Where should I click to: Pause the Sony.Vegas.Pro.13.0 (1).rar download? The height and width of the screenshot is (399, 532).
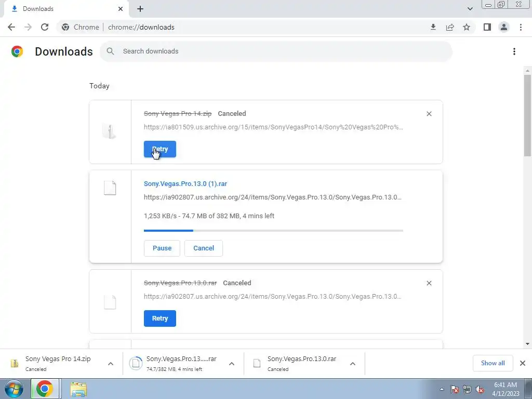162,248
